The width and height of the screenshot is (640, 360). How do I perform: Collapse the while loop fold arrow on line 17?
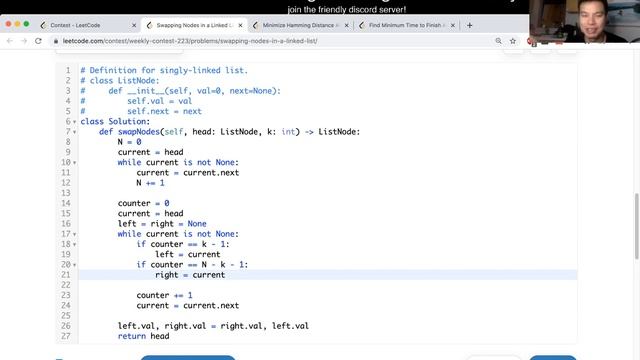[x=74, y=234]
